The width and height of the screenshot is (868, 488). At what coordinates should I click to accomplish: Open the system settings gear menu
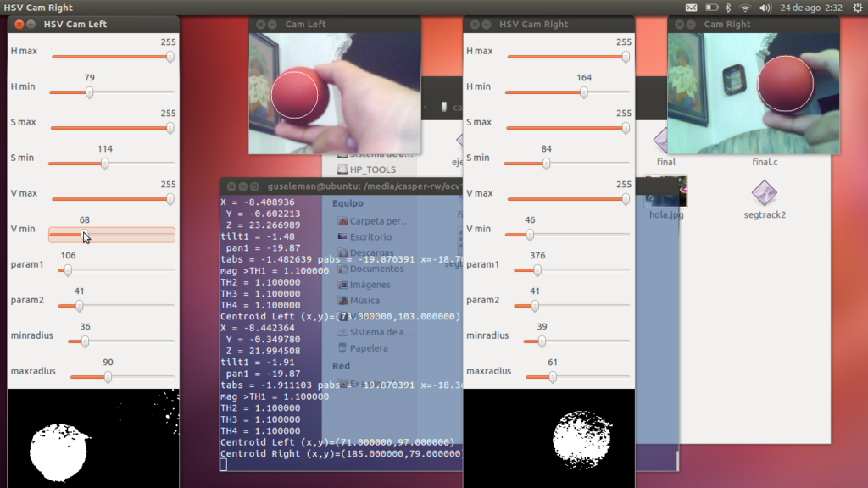click(858, 8)
